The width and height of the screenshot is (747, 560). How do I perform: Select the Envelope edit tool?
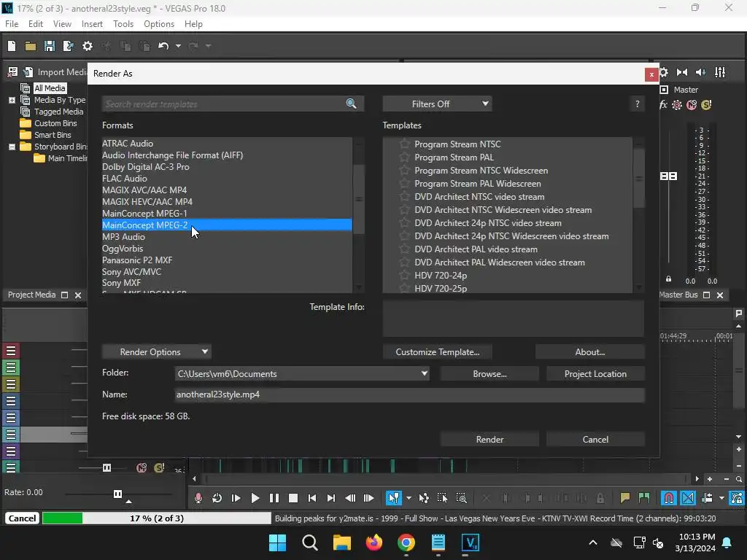pos(424,498)
